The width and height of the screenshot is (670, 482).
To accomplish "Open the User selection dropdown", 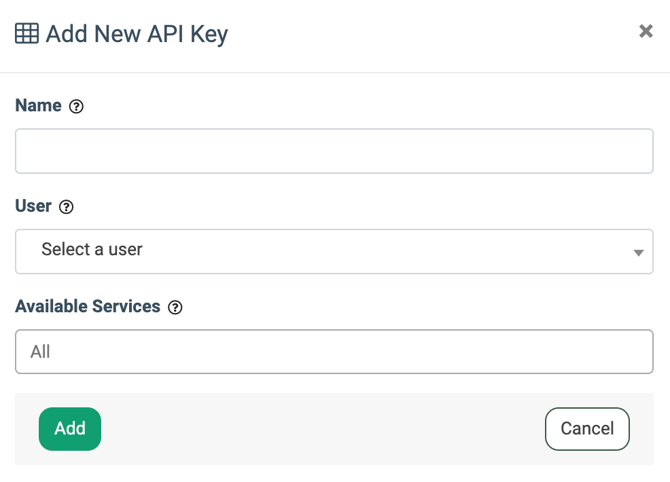I will (334, 251).
